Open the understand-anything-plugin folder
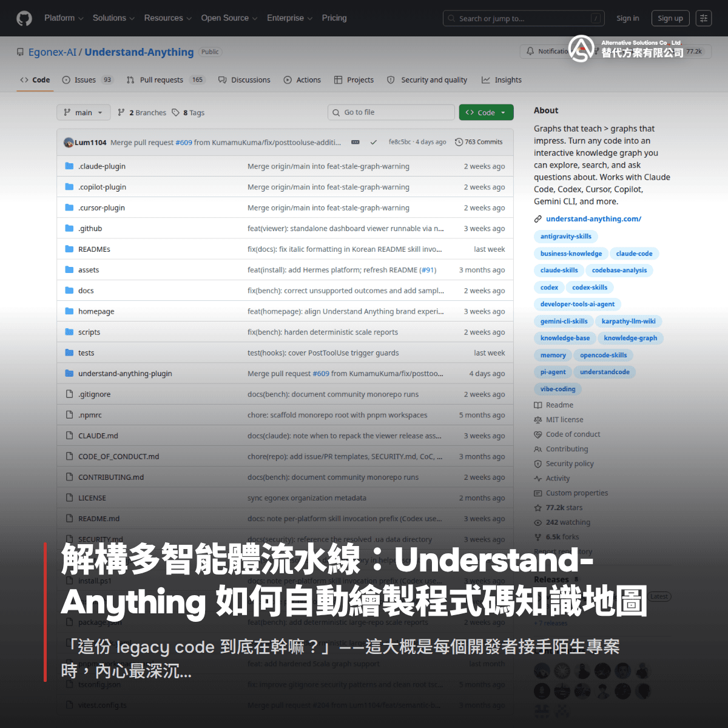This screenshot has height=728, width=728. [125, 374]
